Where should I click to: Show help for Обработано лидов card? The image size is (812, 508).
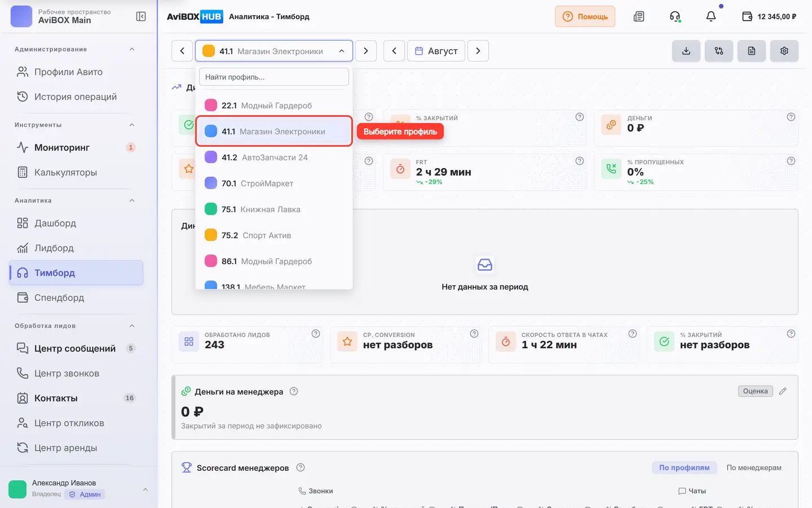click(316, 334)
